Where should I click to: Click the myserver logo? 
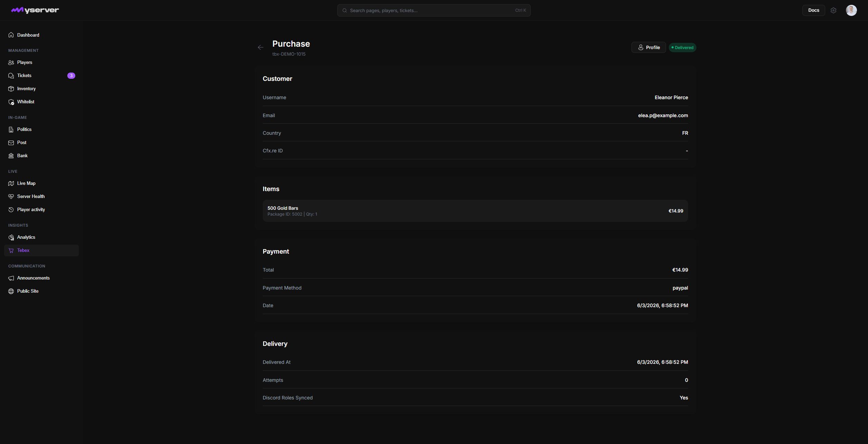pyautogui.click(x=35, y=10)
